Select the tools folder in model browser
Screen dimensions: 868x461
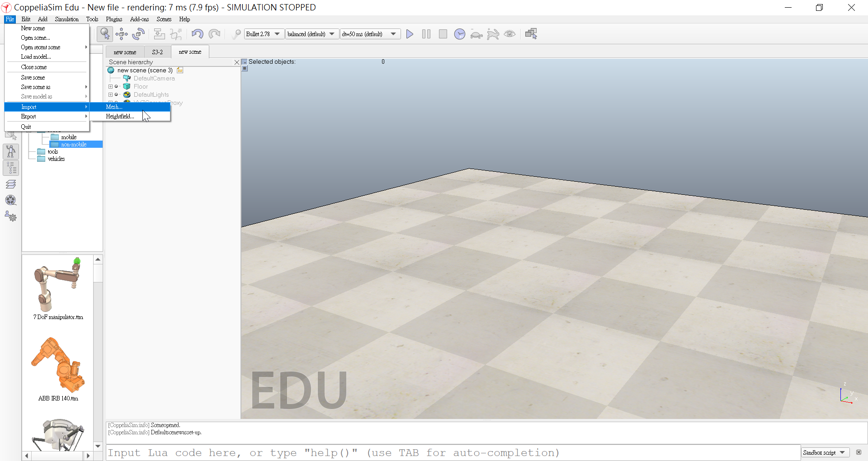[53, 151]
